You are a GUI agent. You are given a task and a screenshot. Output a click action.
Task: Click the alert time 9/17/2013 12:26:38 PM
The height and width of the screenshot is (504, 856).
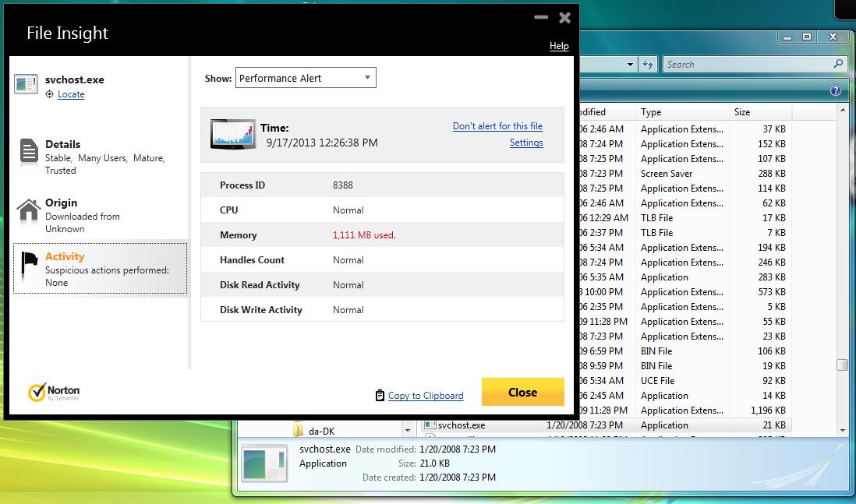click(x=322, y=143)
